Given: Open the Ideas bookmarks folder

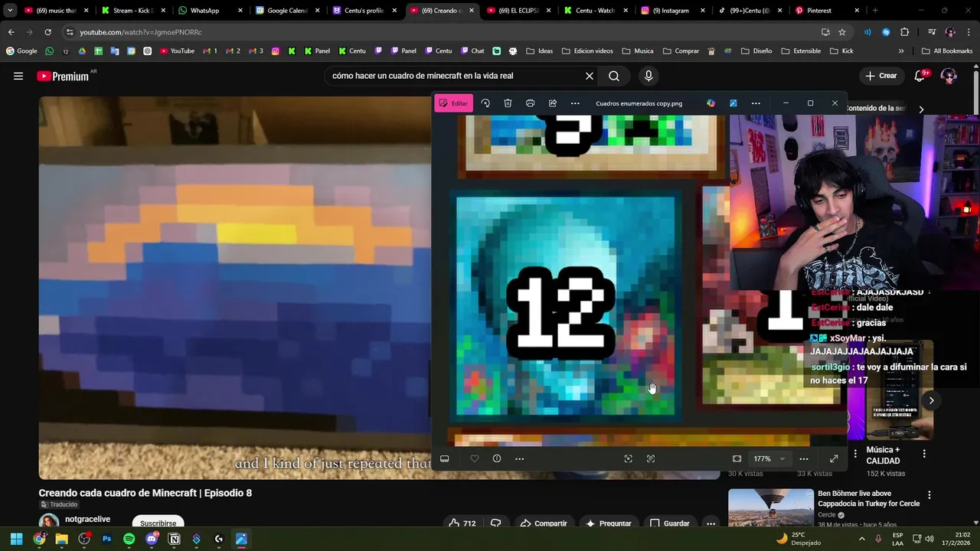Looking at the screenshot, I should click(539, 51).
